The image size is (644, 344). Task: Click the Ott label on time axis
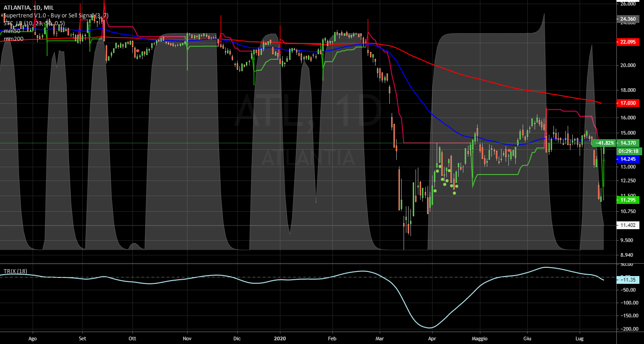(132, 338)
